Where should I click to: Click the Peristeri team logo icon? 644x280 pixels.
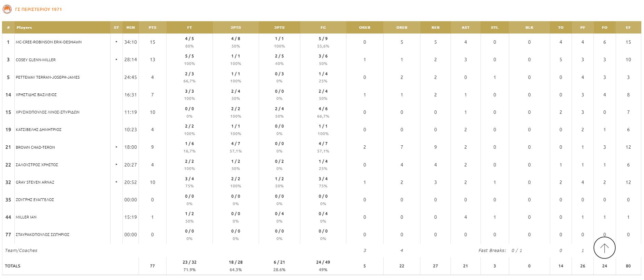(x=7, y=9)
